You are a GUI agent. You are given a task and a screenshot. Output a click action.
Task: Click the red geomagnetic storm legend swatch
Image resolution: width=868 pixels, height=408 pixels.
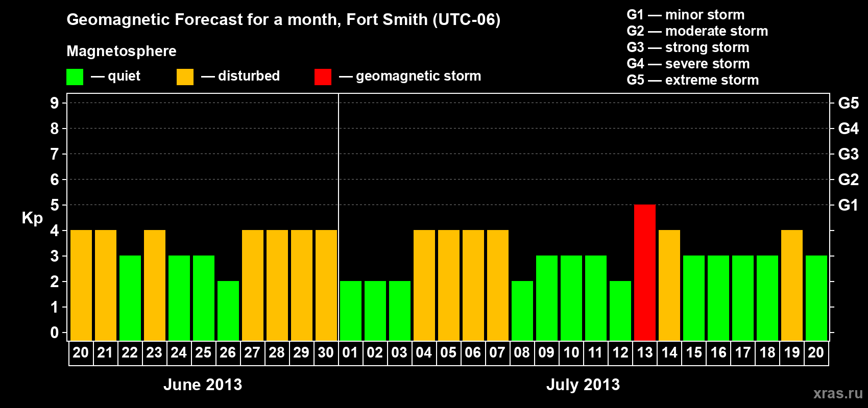coord(323,77)
